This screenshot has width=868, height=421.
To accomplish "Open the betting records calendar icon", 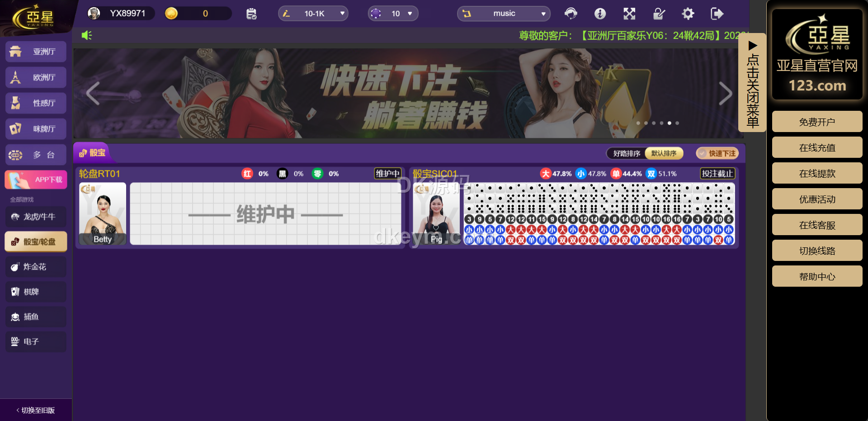I will tap(251, 14).
